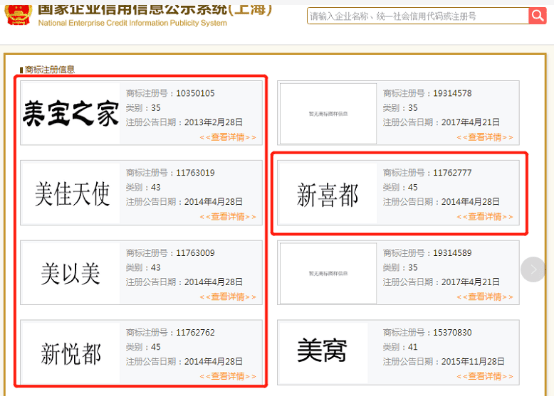Image resolution: width=554 pixels, height=397 pixels.
Task: Click category 41 text in 美窝 card
Action: pos(413,347)
